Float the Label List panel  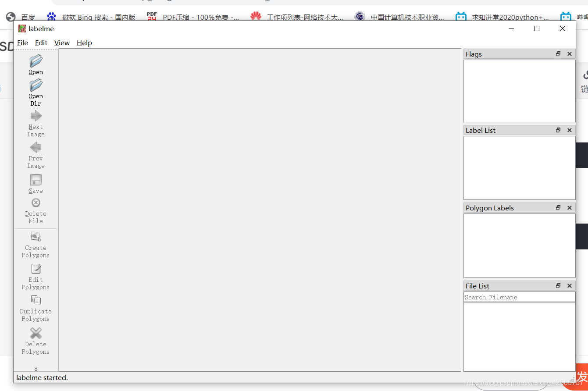tap(558, 130)
